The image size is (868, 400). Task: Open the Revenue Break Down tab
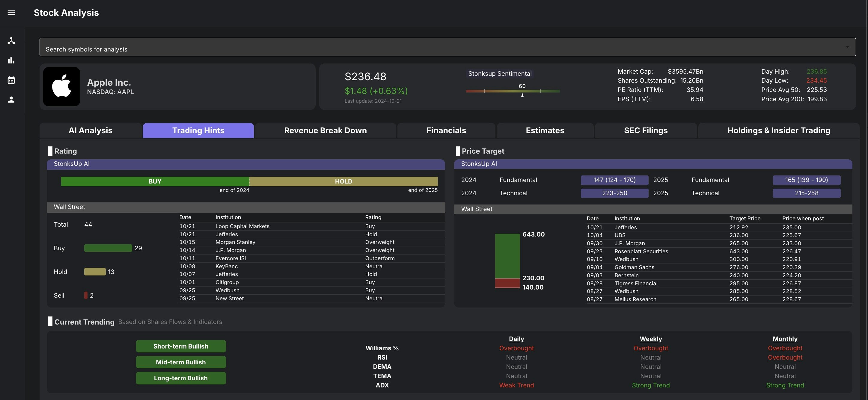pyautogui.click(x=325, y=131)
